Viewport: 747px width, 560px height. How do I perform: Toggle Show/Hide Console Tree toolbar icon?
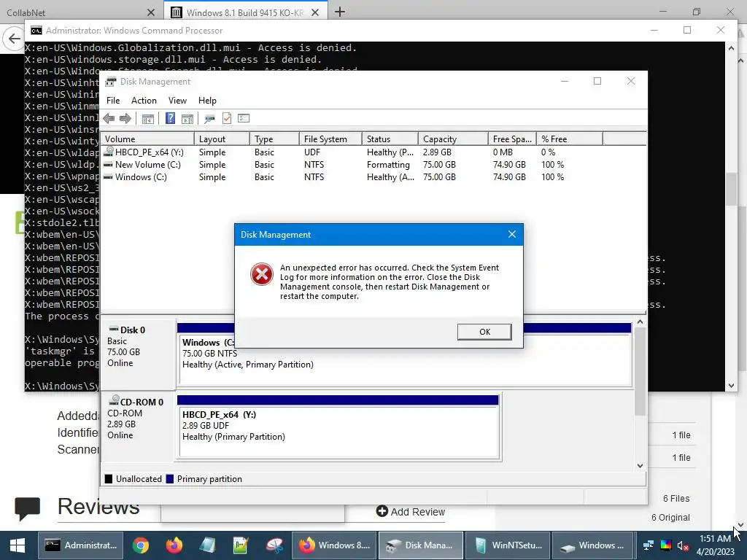click(147, 119)
